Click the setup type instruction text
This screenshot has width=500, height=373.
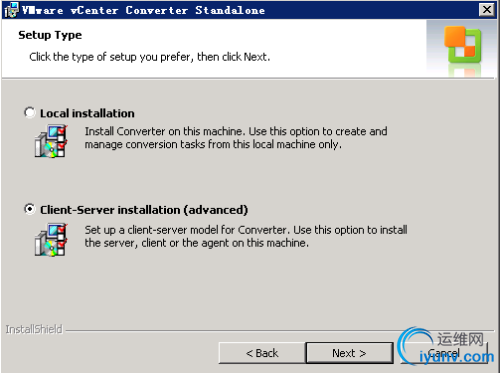150,57
